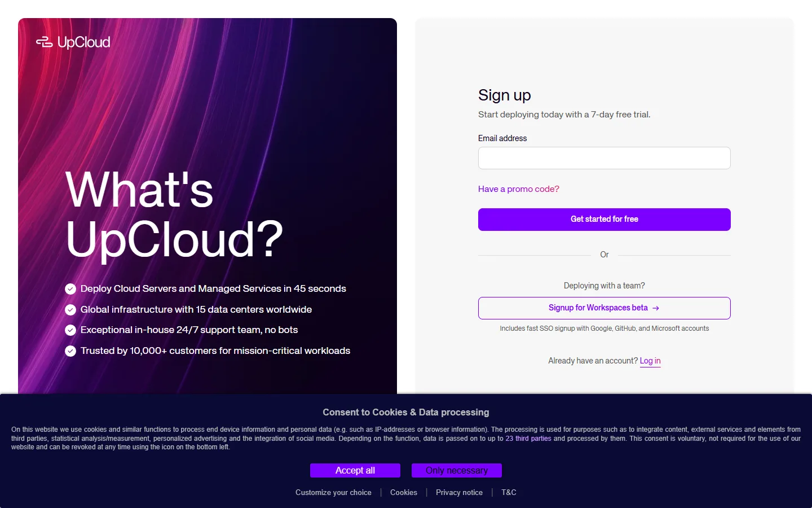Click the Sign up heading

point(505,95)
